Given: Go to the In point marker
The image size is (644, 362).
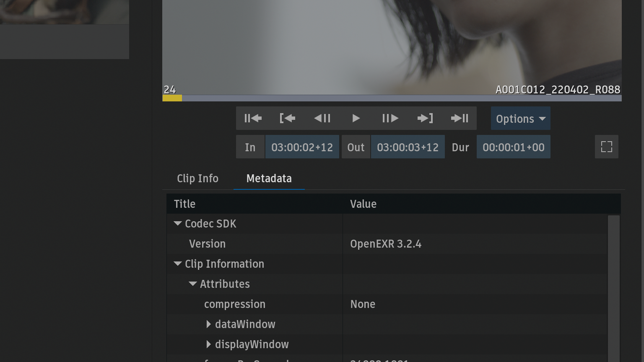Looking at the screenshot, I should (287, 119).
